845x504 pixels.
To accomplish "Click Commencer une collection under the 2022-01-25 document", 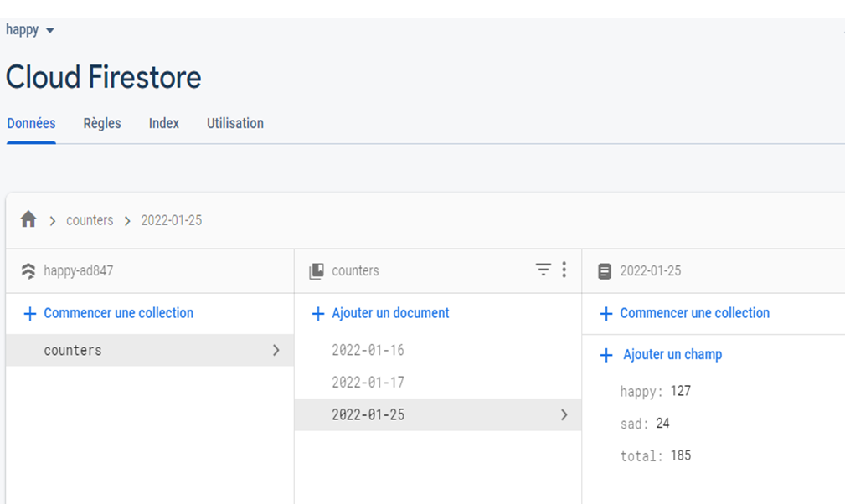I will pyautogui.click(x=694, y=313).
